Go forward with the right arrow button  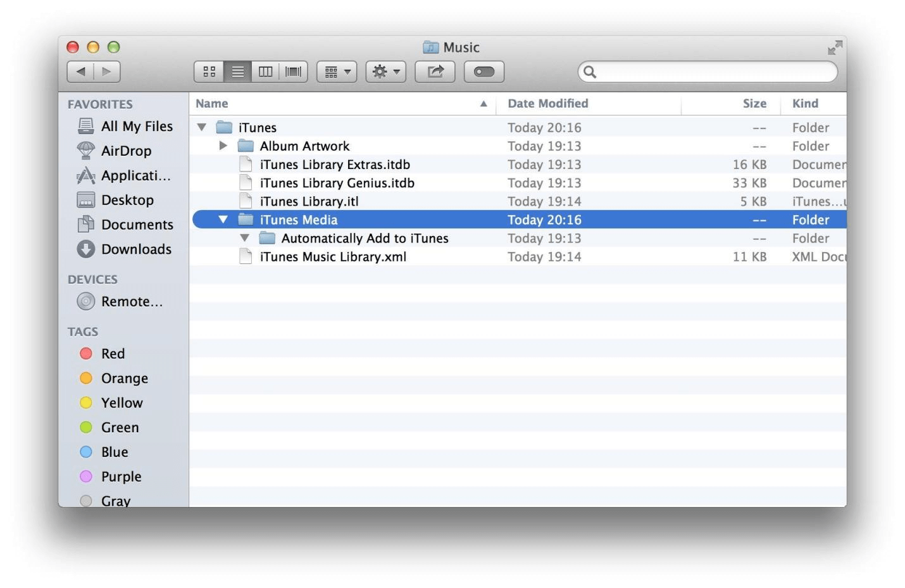[107, 72]
